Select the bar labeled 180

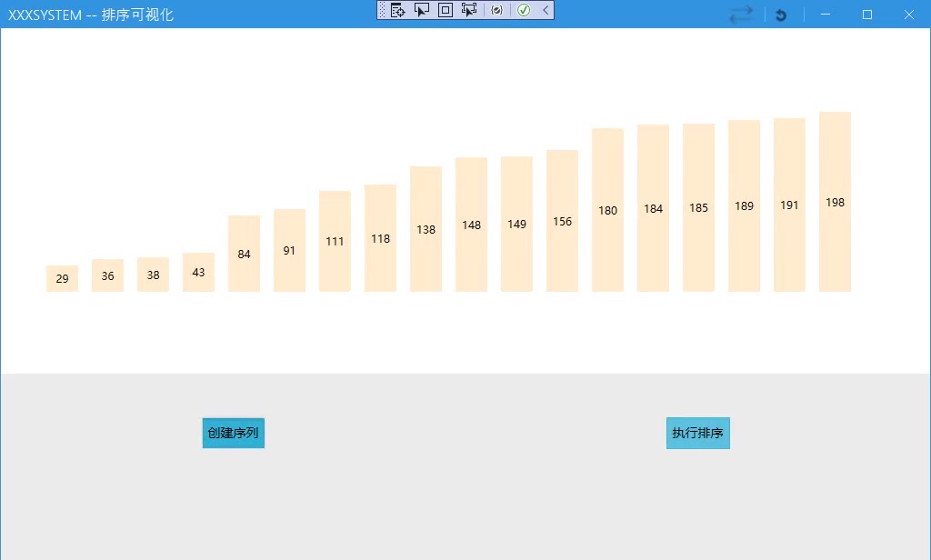pyautogui.click(x=607, y=210)
